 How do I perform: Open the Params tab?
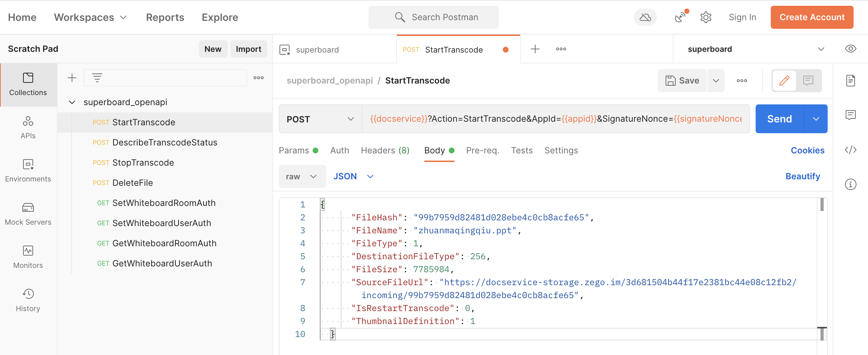pyautogui.click(x=299, y=150)
